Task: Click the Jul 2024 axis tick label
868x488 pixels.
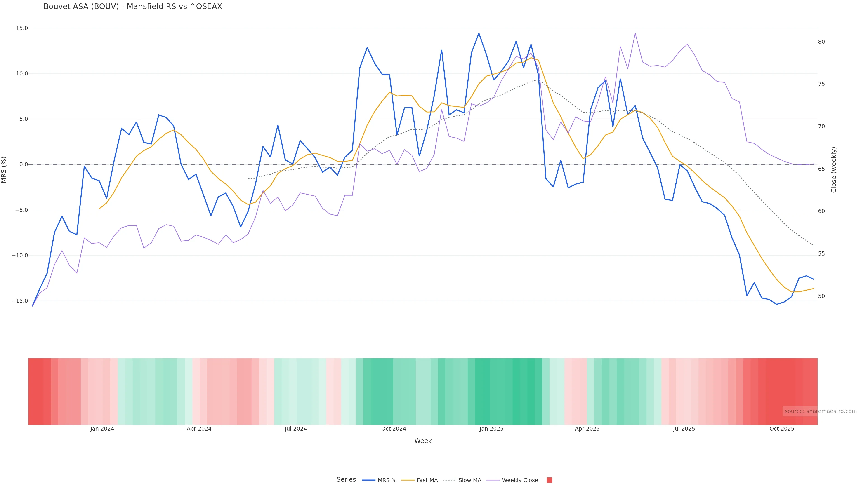Action: 296,429
